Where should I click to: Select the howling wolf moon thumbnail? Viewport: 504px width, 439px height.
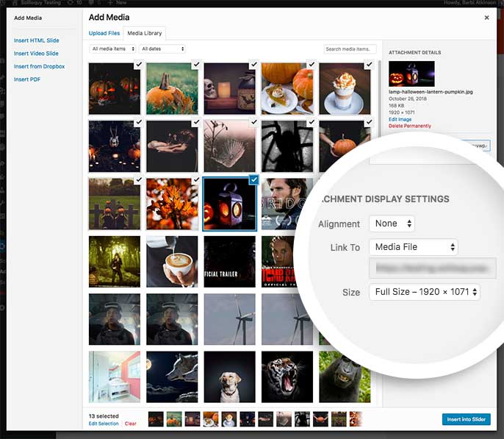(x=172, y=377)
